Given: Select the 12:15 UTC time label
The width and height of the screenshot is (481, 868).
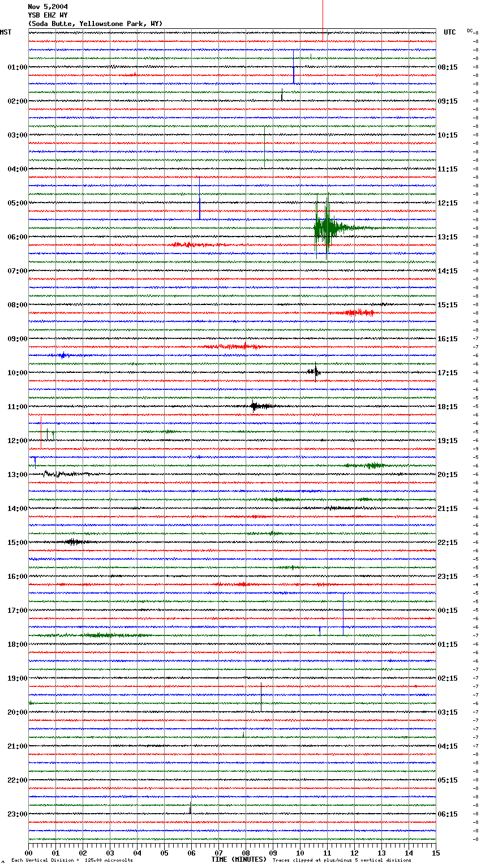Looking at the screenshot, I should tap(448, 203).
